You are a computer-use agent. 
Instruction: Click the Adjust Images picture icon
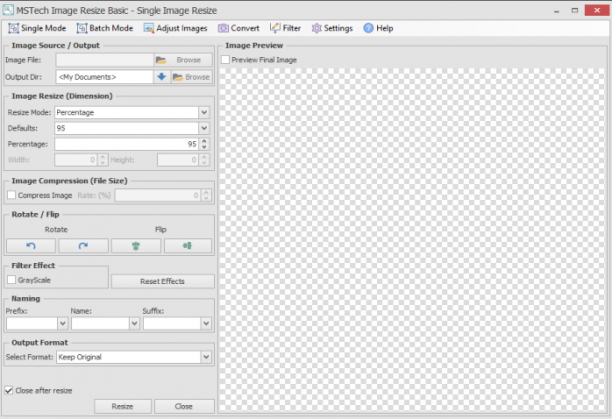[x=149, y=28]
